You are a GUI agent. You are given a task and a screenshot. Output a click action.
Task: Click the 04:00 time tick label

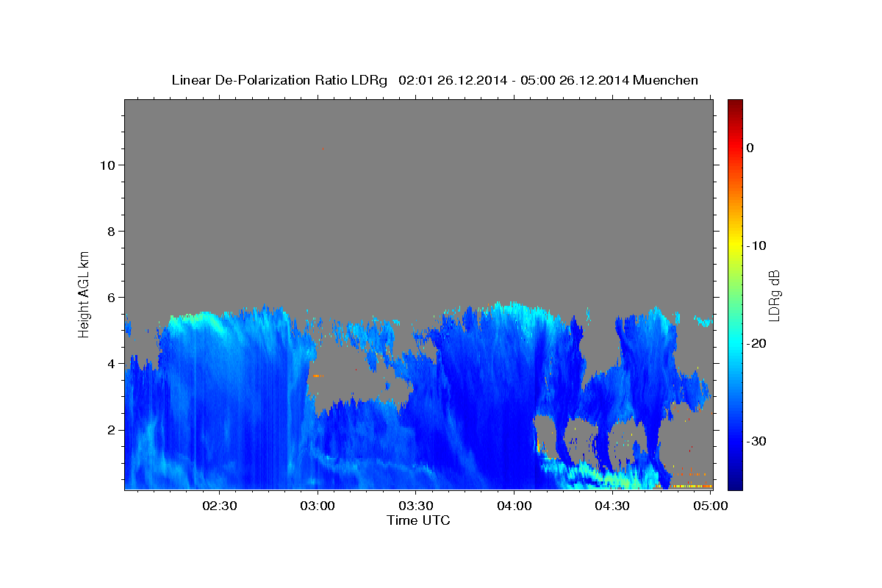click(x=514, y=506)
